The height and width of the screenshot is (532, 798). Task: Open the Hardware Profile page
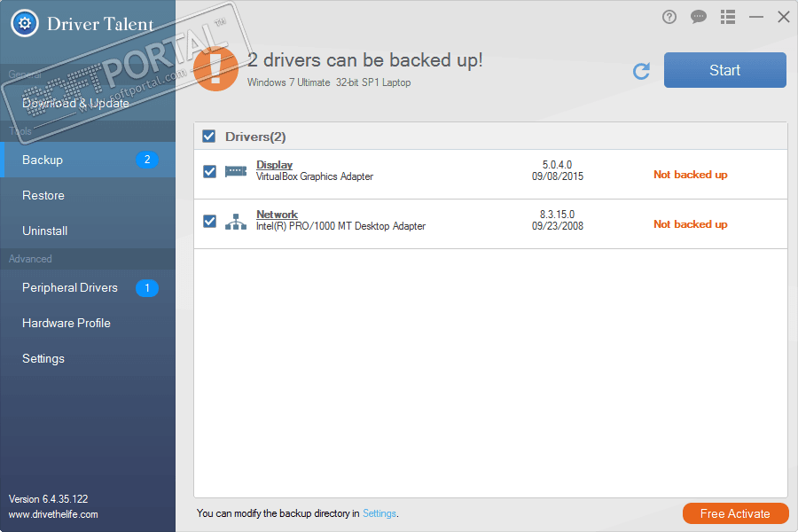pos(88,324)
